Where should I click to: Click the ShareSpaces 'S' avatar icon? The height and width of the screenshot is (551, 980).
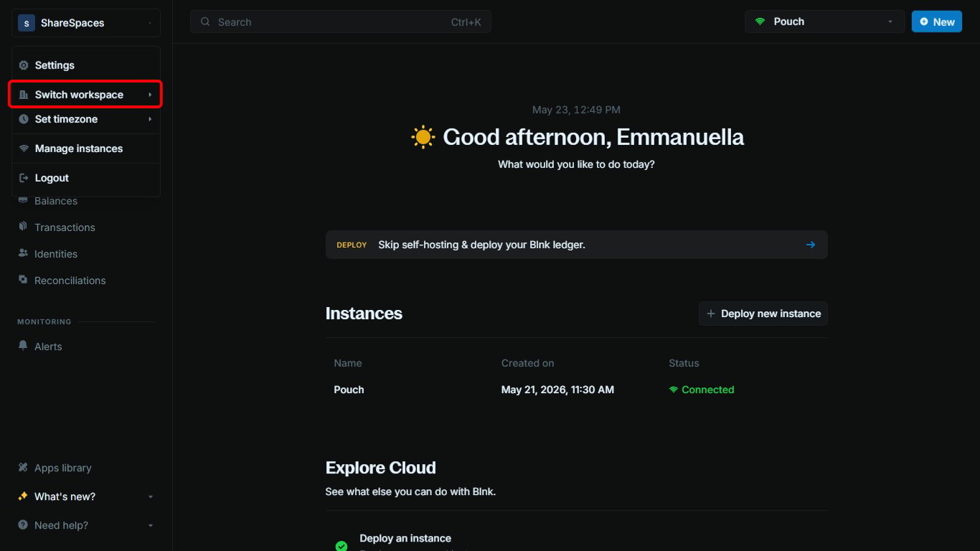(x=27, y=23)
